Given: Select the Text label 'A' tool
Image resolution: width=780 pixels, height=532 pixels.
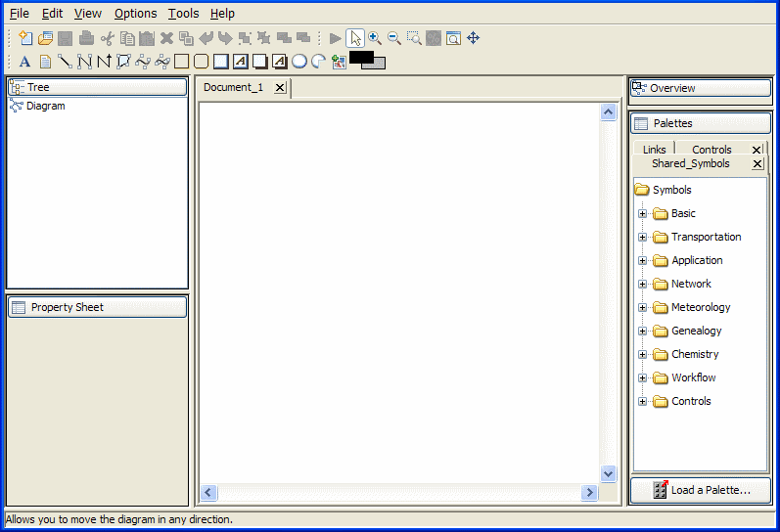Looking at the screenshot, I should (25, 62).
